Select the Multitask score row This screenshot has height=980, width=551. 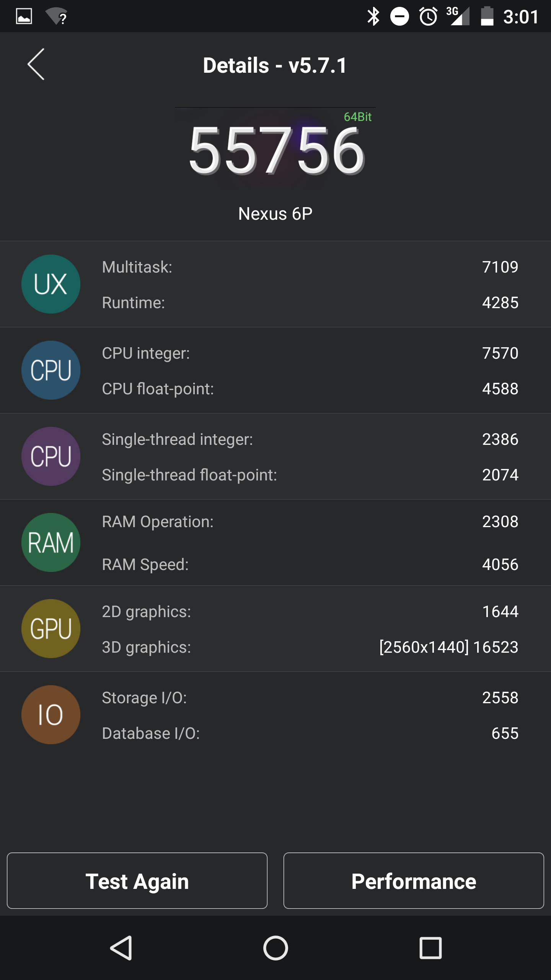pos(310,267)
